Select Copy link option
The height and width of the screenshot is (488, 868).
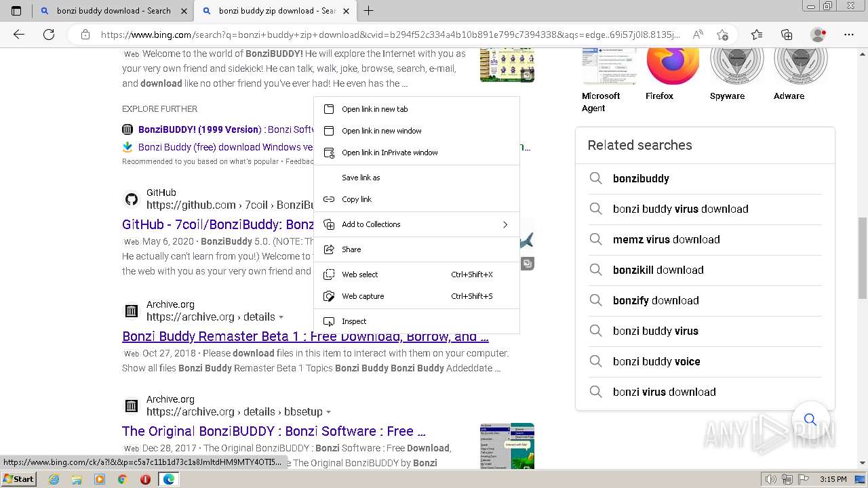point(416,199)
